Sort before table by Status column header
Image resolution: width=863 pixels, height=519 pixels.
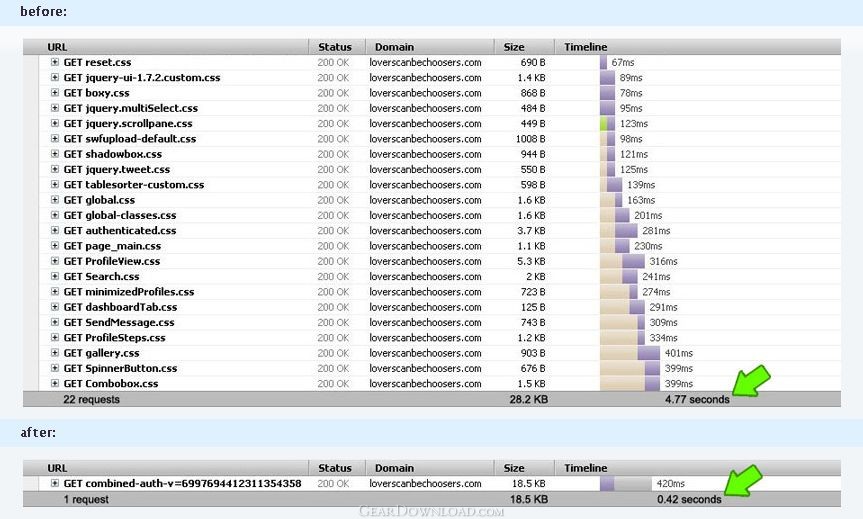337,47
